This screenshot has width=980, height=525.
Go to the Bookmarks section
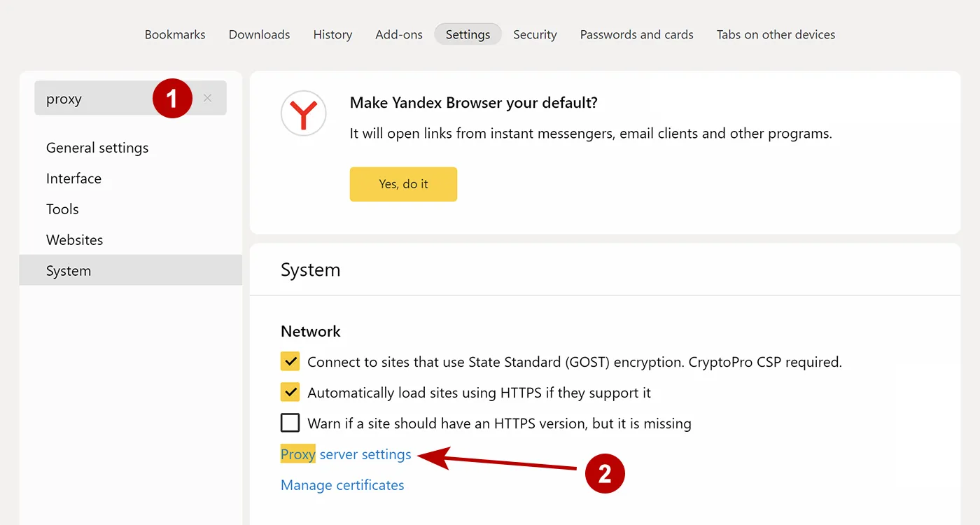(x=174, y=34)
